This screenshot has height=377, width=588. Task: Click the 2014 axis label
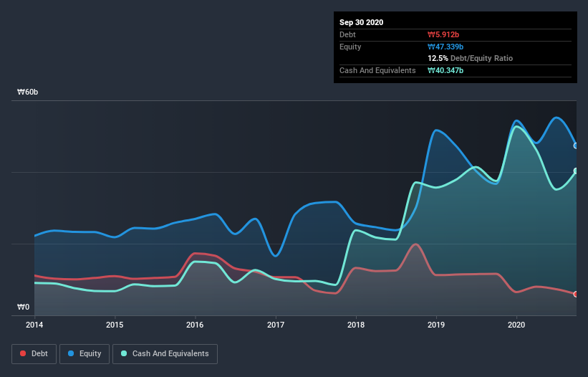click(34, 325)
